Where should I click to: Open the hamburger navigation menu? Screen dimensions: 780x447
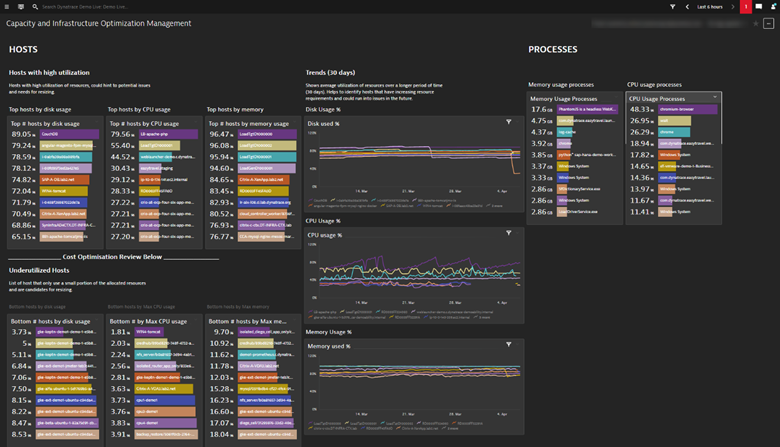point(6,6)
